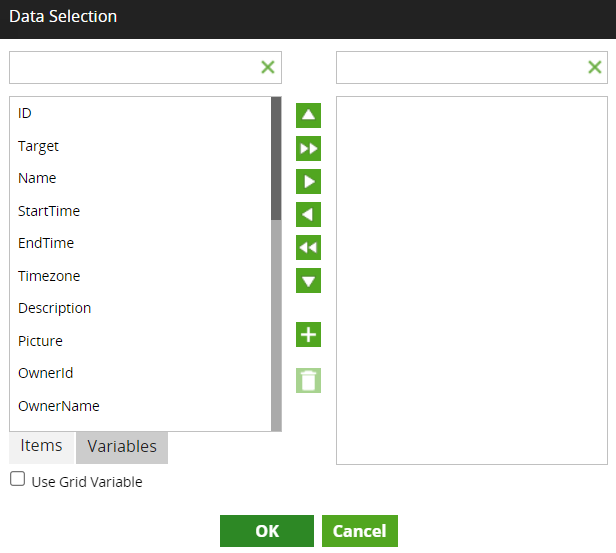Select the OwnerId list item

click(x=140, y=373)
